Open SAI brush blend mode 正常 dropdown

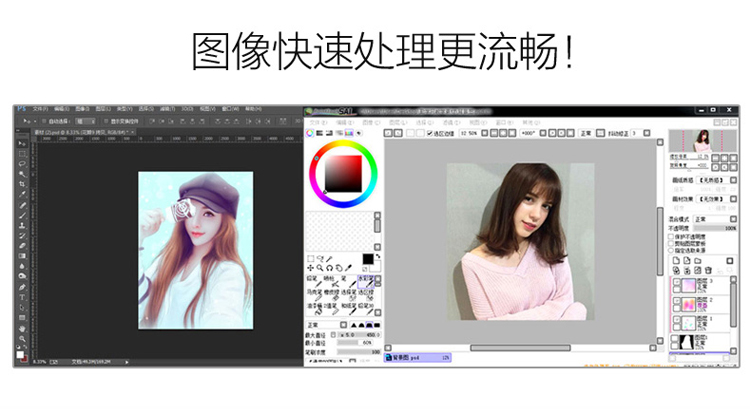point(327,325)
